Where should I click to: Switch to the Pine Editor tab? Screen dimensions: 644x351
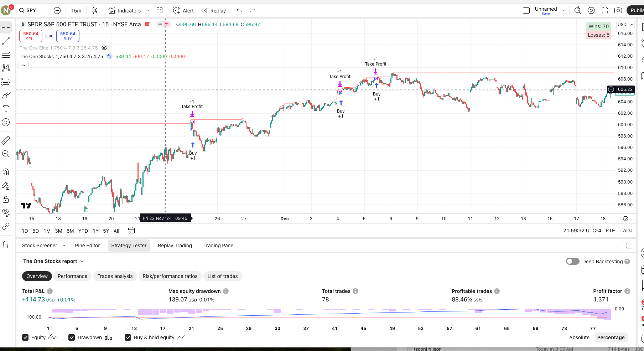(x=87, y=246)
